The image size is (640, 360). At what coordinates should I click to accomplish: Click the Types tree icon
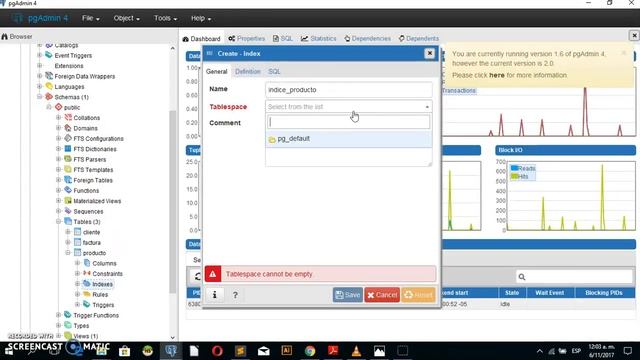coord(68,325)
